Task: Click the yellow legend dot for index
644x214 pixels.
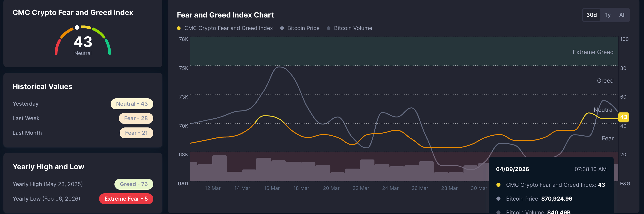Action: pos(179,28)
